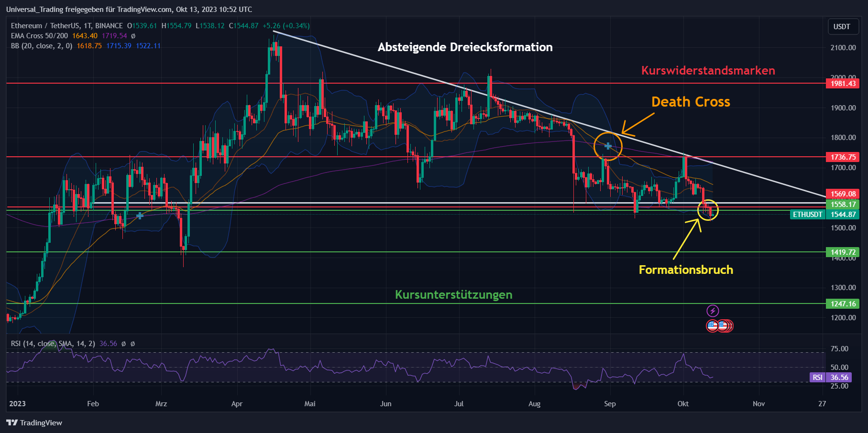Click the Sep label on the time axis

[610, 404]
